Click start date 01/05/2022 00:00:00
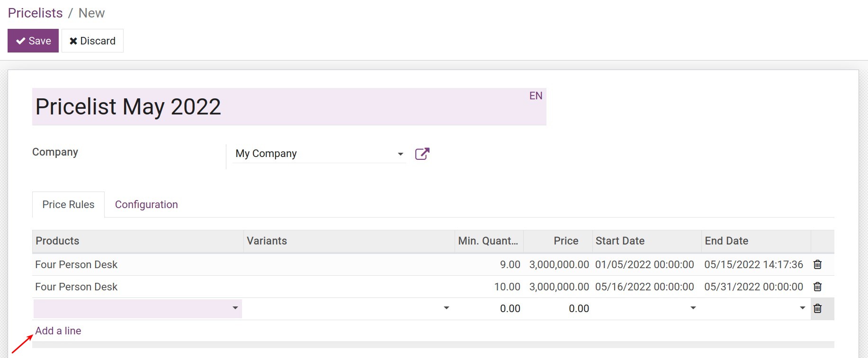 tap(644, 265)
